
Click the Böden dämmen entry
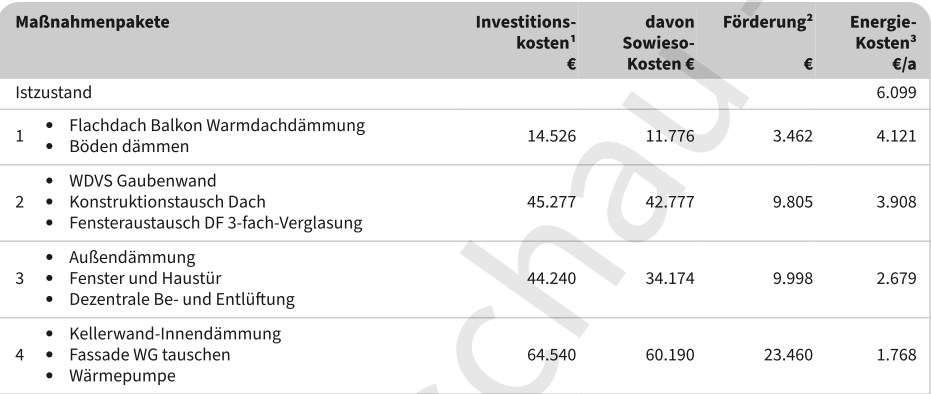pos(129,147)
